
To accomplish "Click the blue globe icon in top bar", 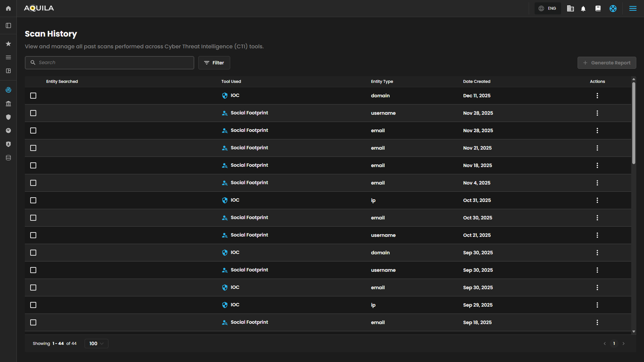I will (613, 9).
